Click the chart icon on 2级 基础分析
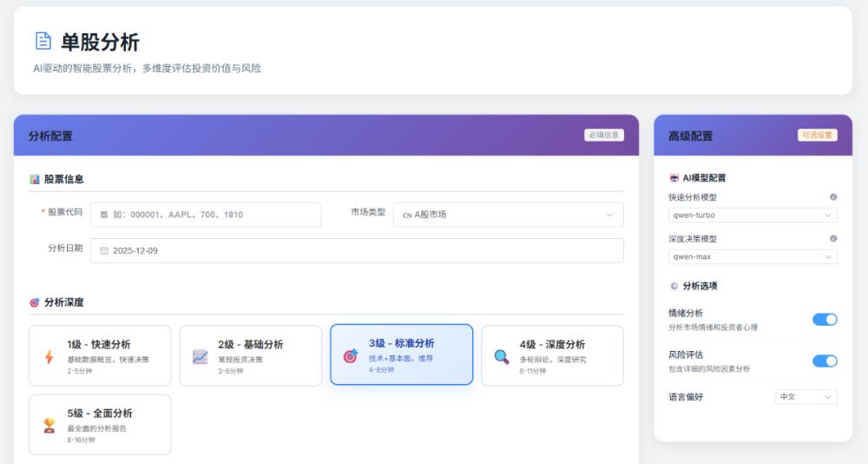The width and height of the screenshot is (868, 464). click(x=200, y=356)
